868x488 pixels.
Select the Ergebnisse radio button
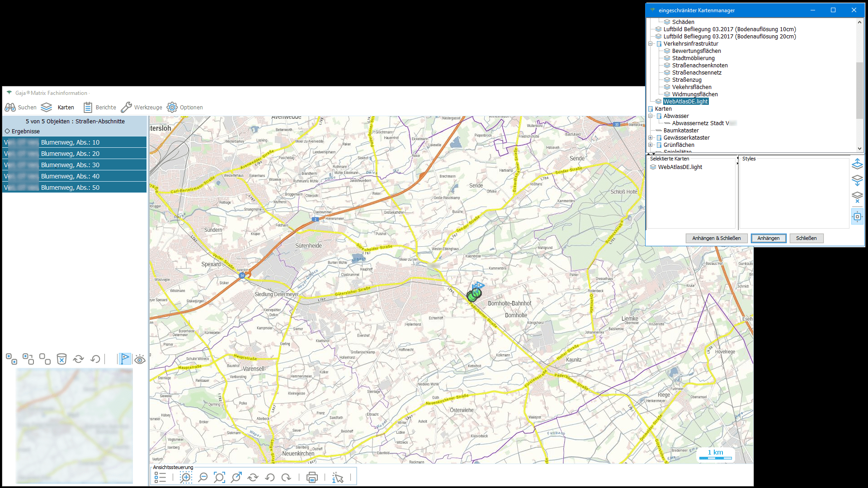pos(7,131)
